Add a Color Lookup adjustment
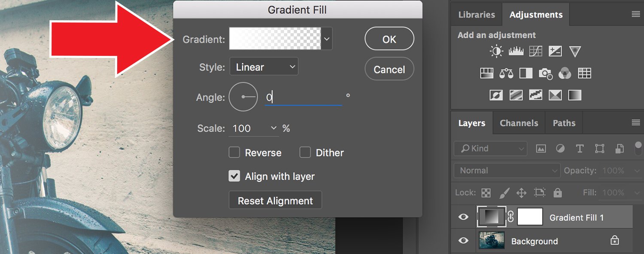 (x=585, y=73)
